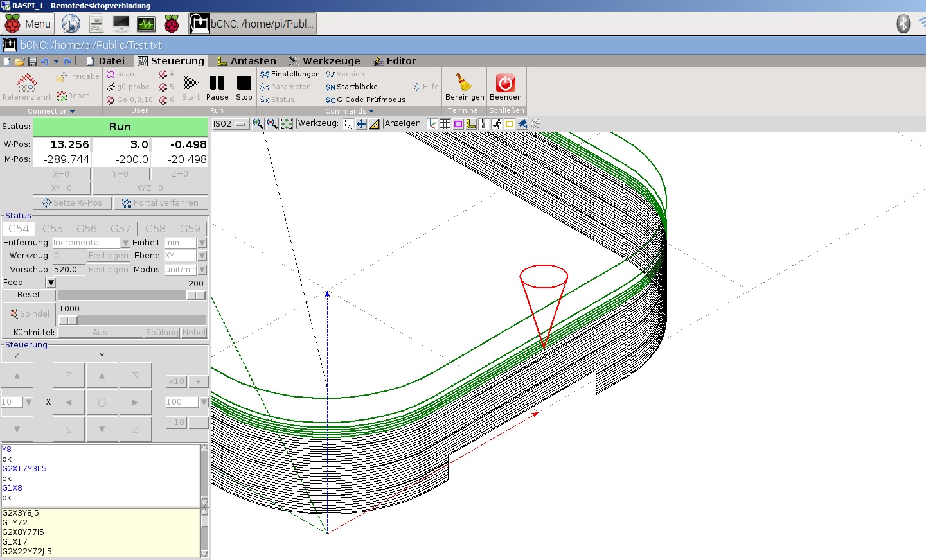Screen dimensions: 926x560
Task: Toggle margins display in canvas
Action: 458,123
